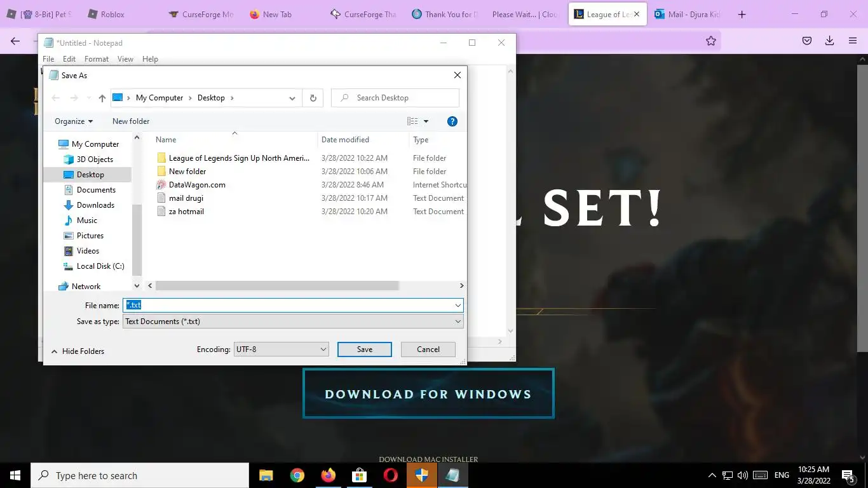Viewport: 868px width, 488px height.
Task: Click the Pocket save icon in browser toolbar
Action: 807,41
